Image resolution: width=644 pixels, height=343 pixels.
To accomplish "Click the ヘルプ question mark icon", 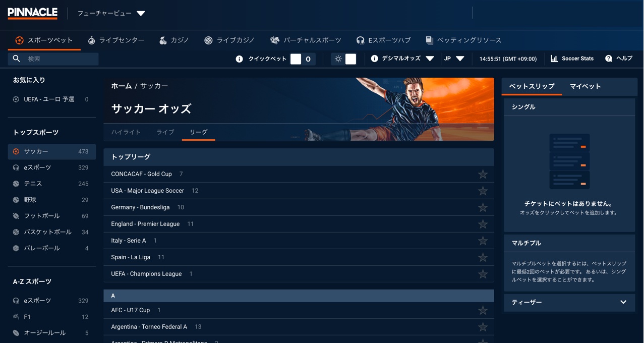I will 609,59.
